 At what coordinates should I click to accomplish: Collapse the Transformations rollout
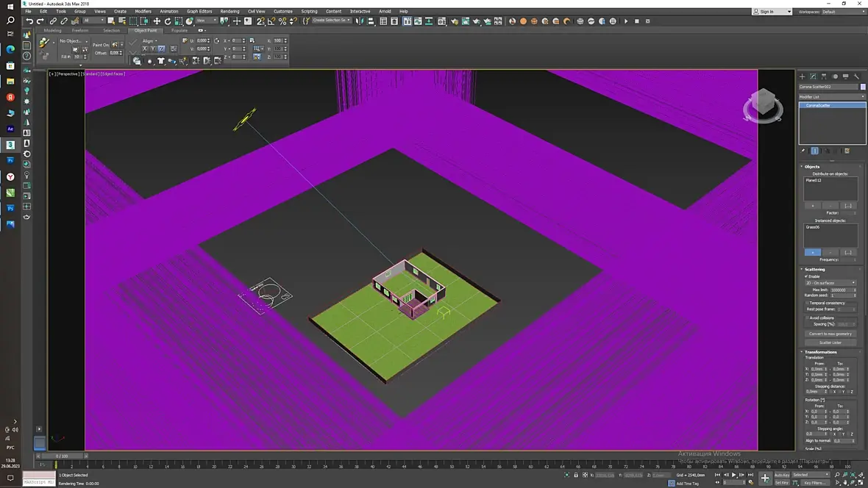pyautogui.click(x=820, y=352)
